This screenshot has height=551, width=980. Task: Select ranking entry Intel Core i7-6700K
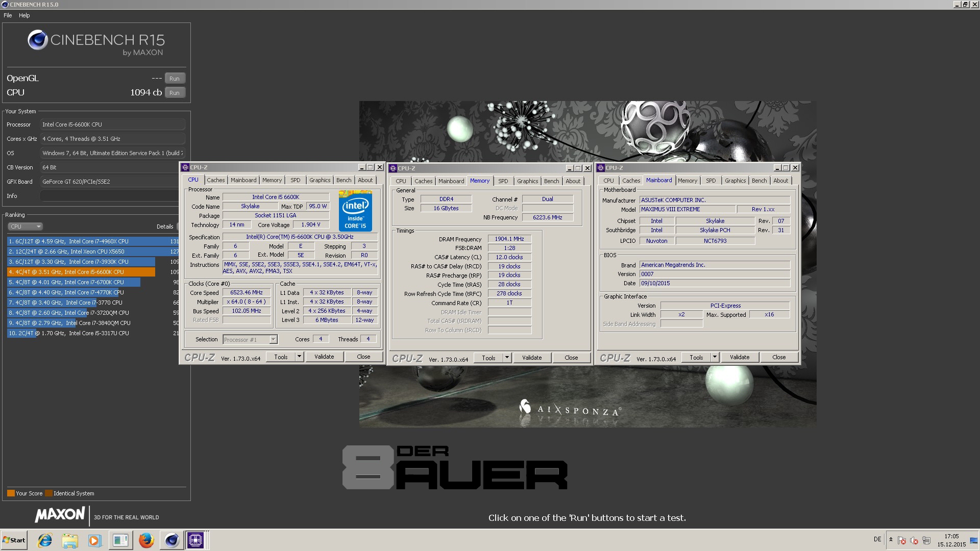[x=93, y=282]
